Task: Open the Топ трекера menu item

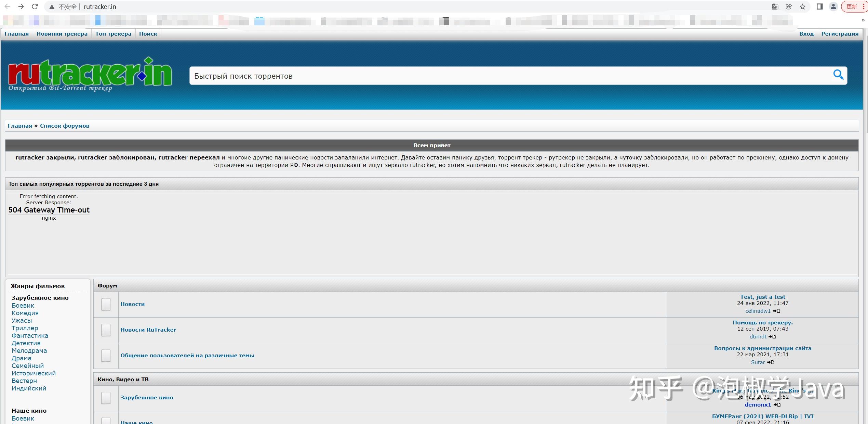Action: tap(113, 34)
